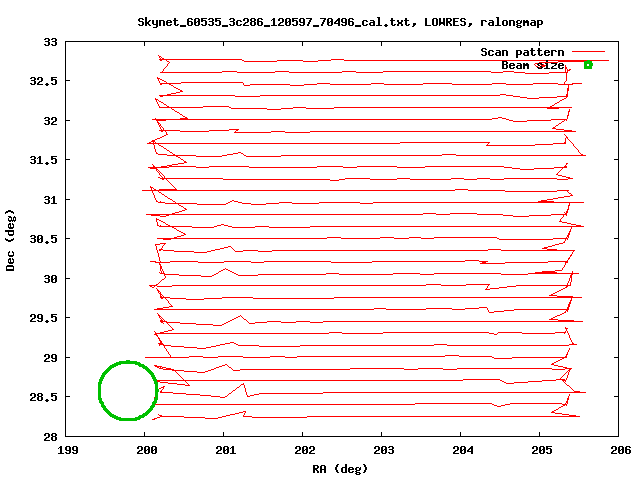640x480 pixels.
Task: Click the y-axis tick label 29.5
Action: (x=44, y=318)
